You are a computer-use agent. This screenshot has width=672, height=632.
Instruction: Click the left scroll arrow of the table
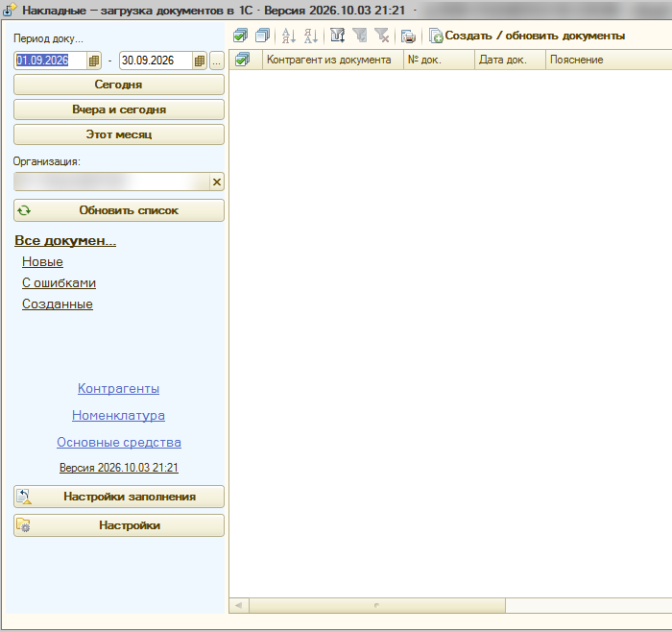239,605
